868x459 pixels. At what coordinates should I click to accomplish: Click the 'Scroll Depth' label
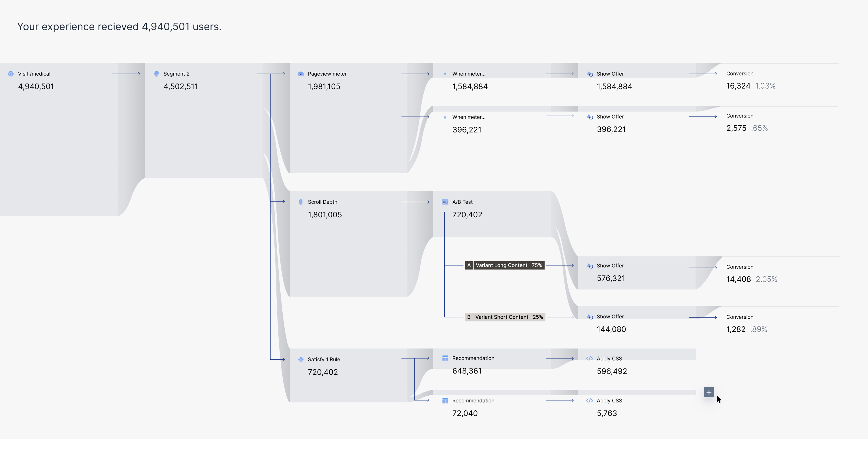pos(322,202)
